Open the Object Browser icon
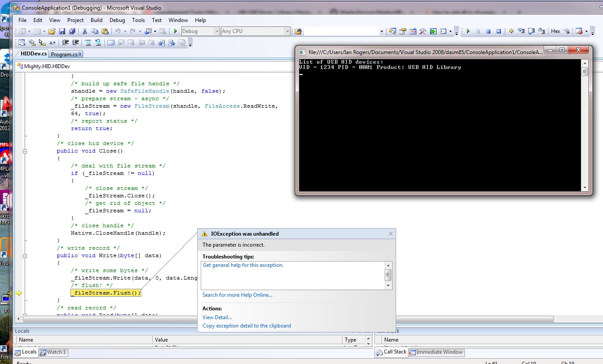Viewport: 603px width, 364px height. pyautogui.click(x=413, y=31)
